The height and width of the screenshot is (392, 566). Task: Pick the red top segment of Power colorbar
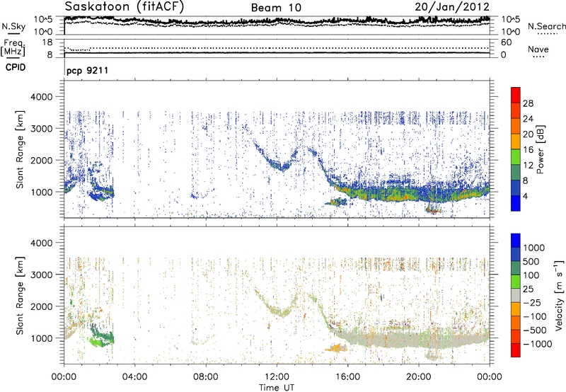[x=516, y=95]
